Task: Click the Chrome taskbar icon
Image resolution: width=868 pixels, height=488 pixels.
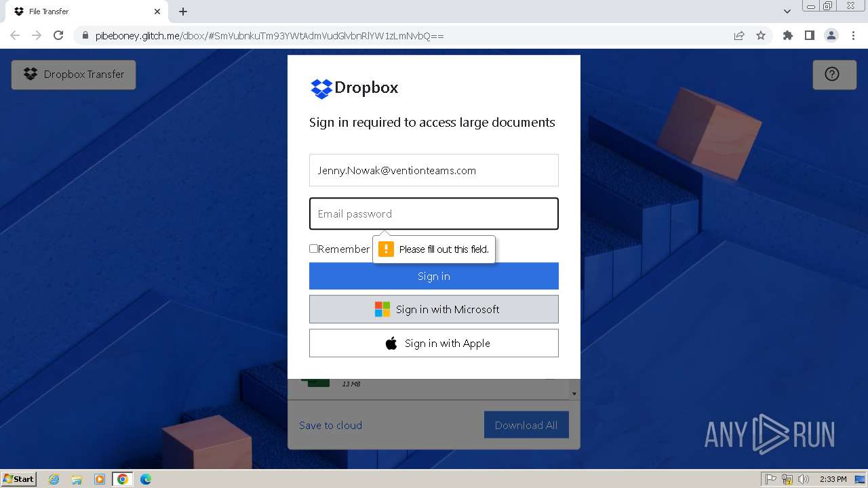Action: 123,479
